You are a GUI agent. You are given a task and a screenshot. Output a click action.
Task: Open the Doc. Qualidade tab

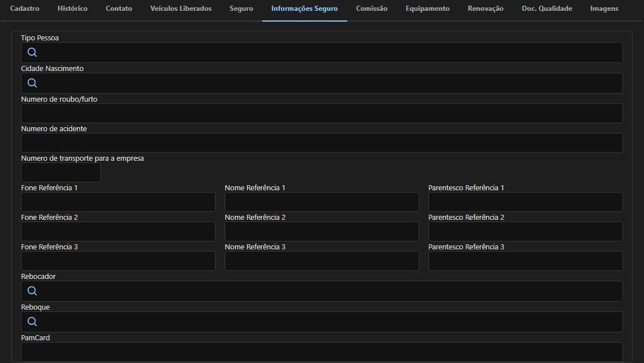pos(546,9)
